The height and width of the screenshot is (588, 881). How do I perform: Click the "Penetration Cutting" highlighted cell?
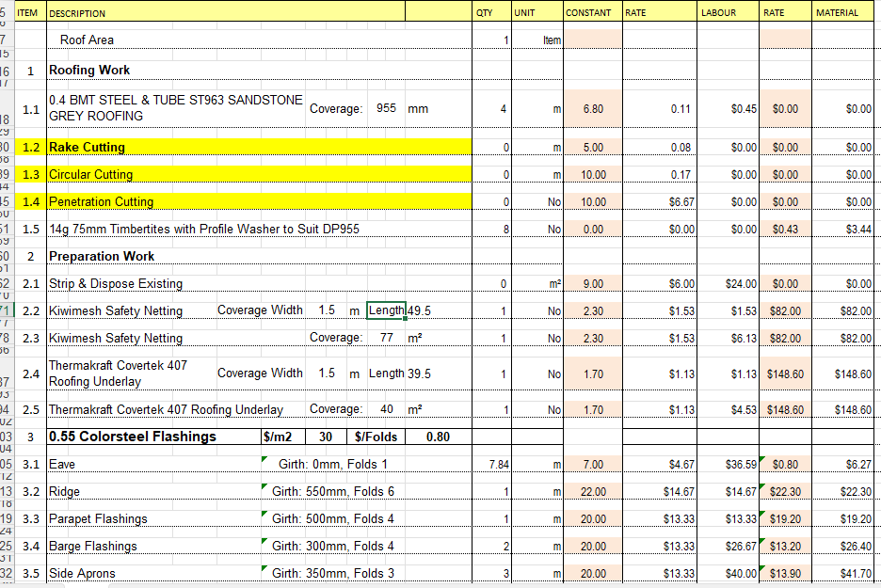101,202
